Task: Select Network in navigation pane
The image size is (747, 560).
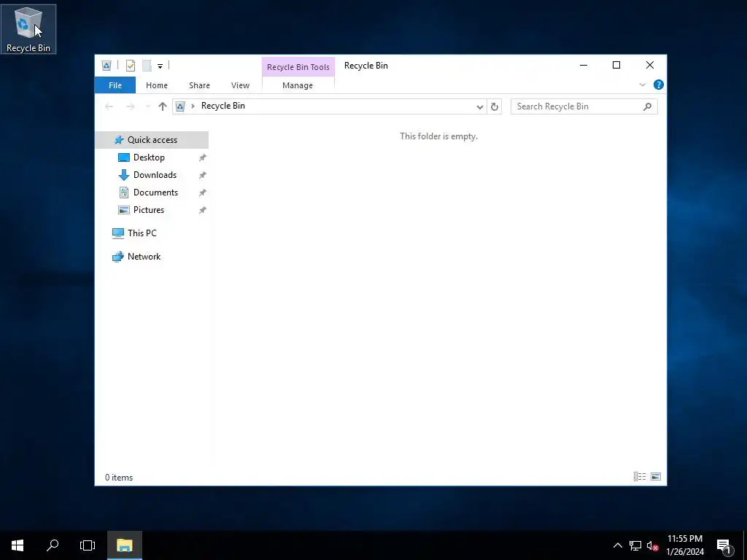Action: 144,257
